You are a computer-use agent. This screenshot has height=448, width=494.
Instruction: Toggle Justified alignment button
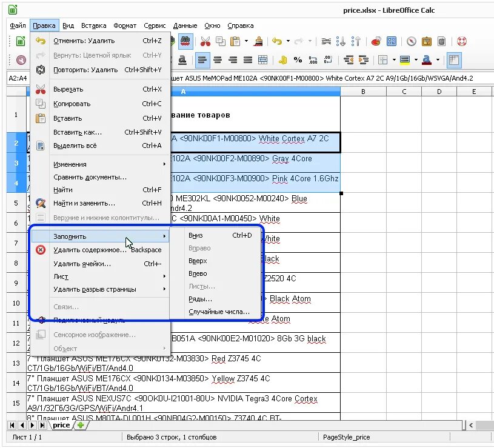[x=248, y=60]
